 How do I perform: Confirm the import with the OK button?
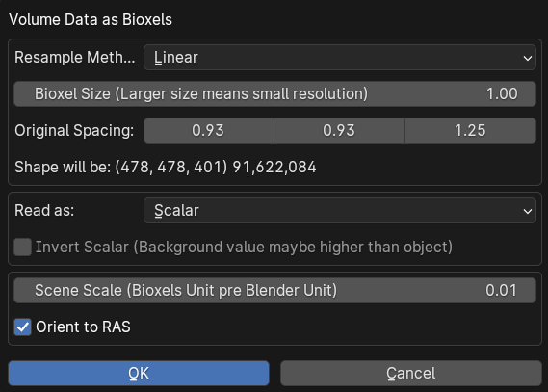click(x=139, y=373)
